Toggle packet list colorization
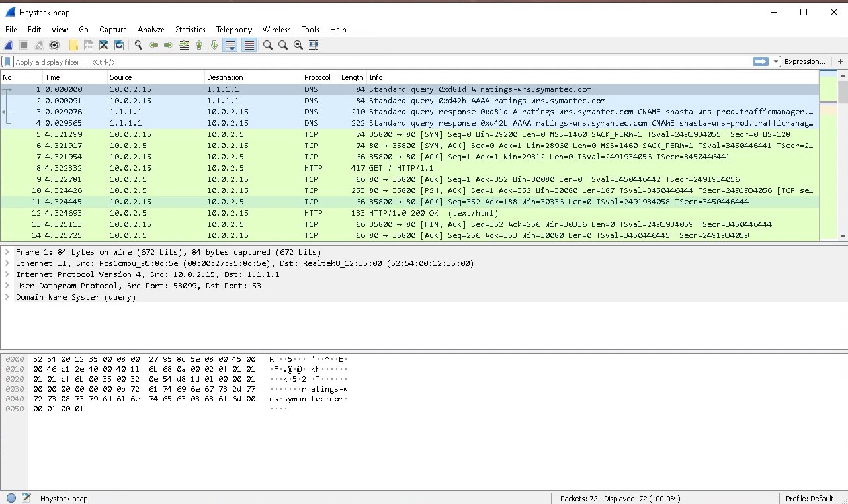Image resolution: width=848 pixels, height=504 pixels. pos(249,45)
